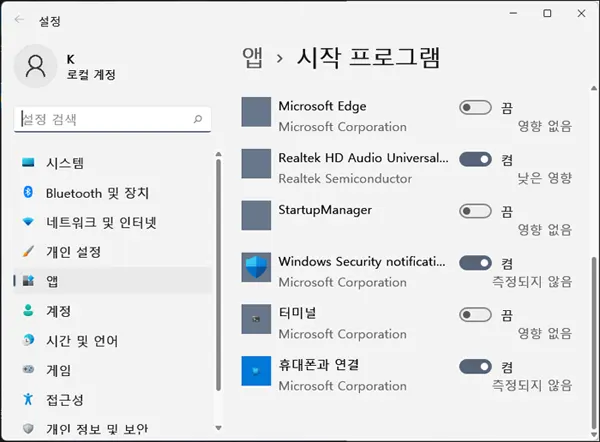Click the back arrow icon in Settings
Image resolution: width=600 pixels, height=442 pixels.
(x=19, y=19)
